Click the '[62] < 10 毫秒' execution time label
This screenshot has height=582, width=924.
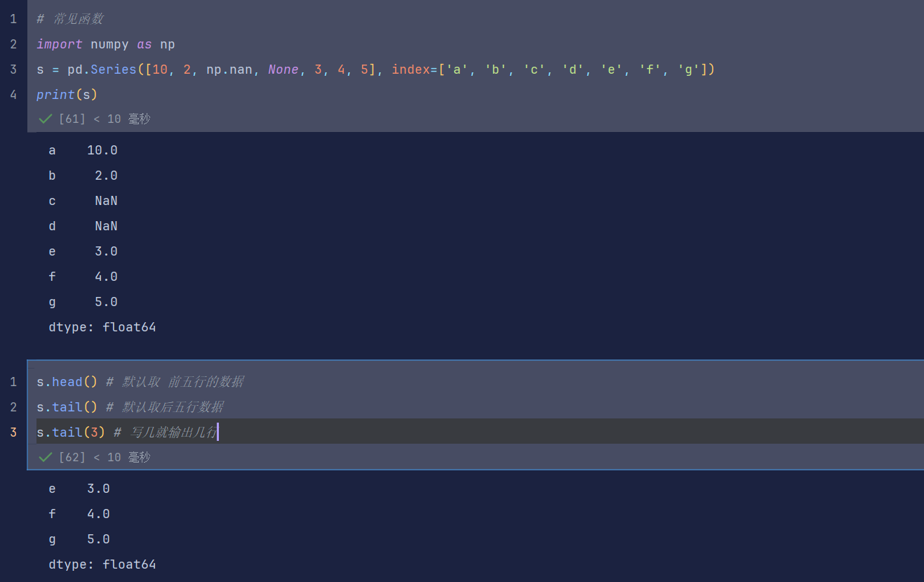(105, 458)
